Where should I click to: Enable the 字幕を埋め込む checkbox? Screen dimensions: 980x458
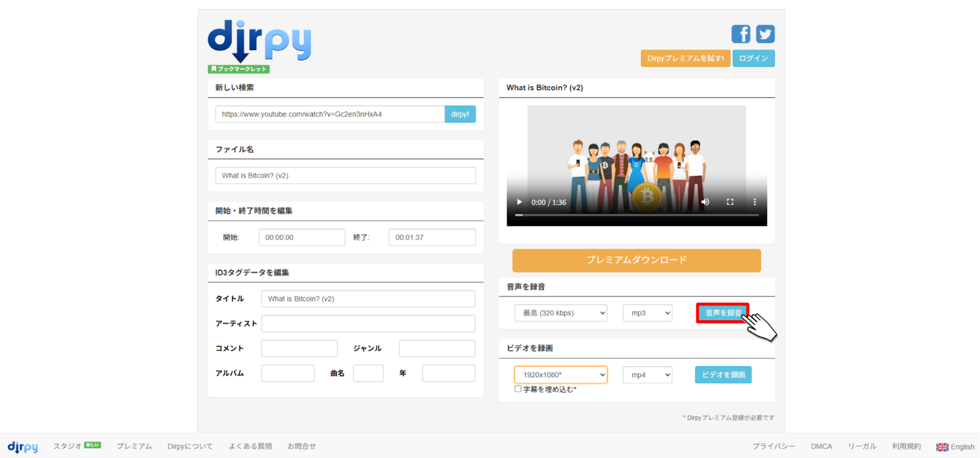coord(518,389)
